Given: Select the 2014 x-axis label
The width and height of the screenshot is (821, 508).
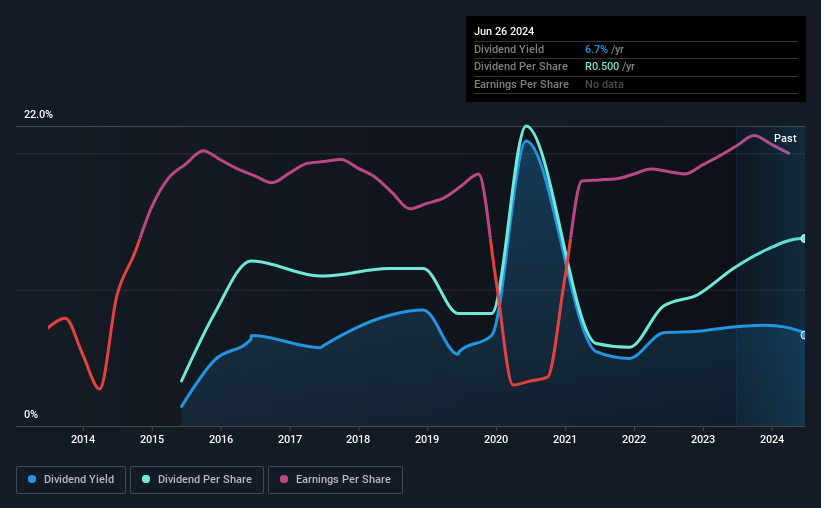Looking at the screenshot, I should (83, 439).
